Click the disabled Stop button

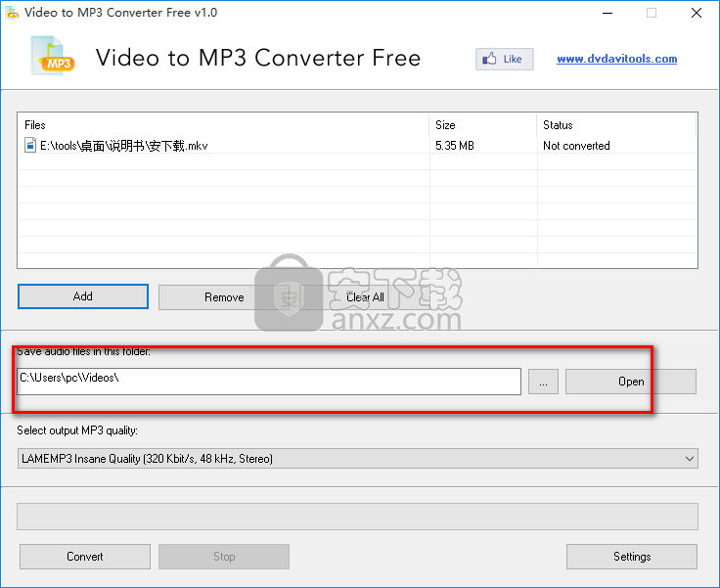pyautogui.click(x=224, y=557)
